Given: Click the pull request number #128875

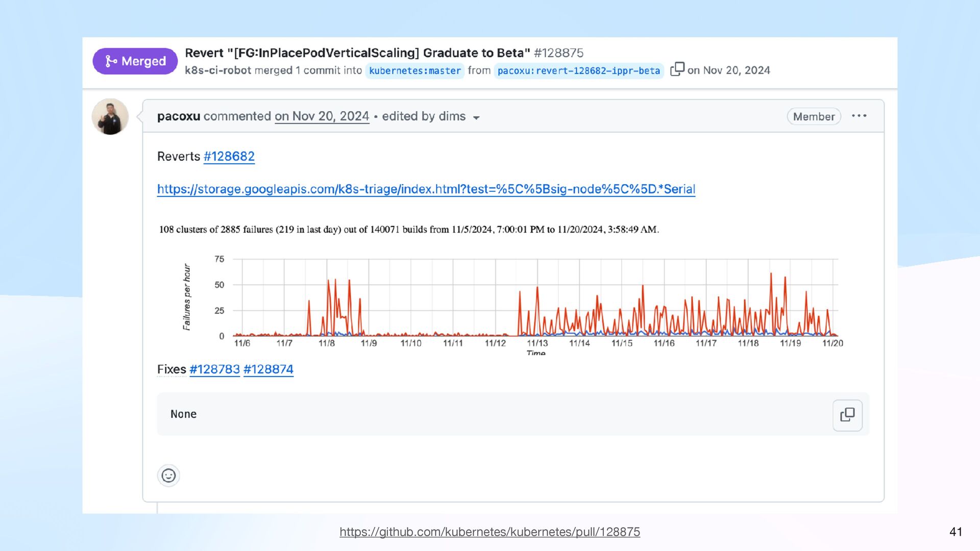Looking at the screenshot, I should coord(558,53).
